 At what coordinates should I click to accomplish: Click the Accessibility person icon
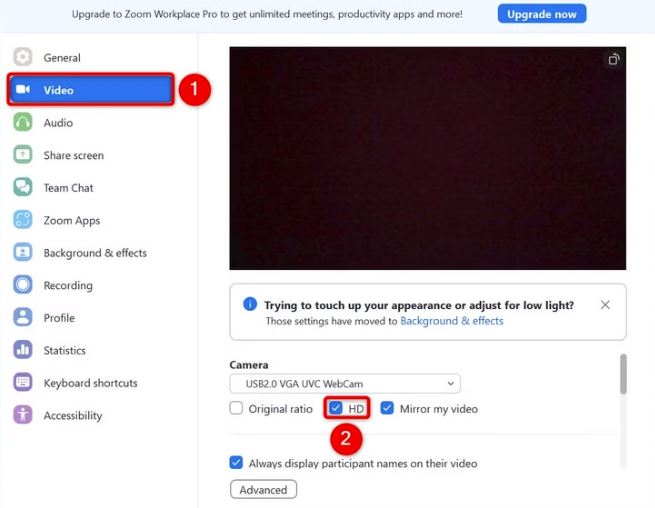(x=23, y=415)
